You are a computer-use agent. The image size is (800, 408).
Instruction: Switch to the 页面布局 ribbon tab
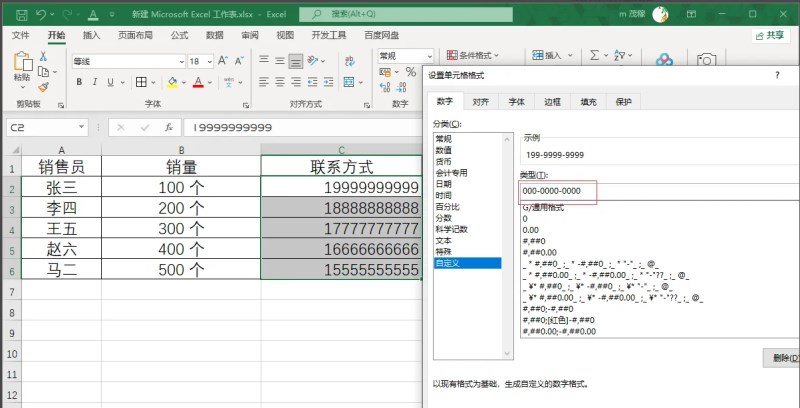135,35
